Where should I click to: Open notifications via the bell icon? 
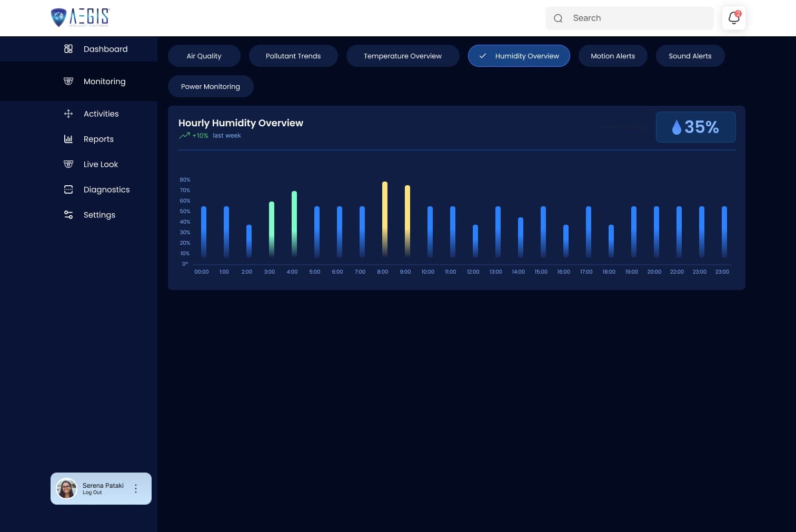coord(733,18)
